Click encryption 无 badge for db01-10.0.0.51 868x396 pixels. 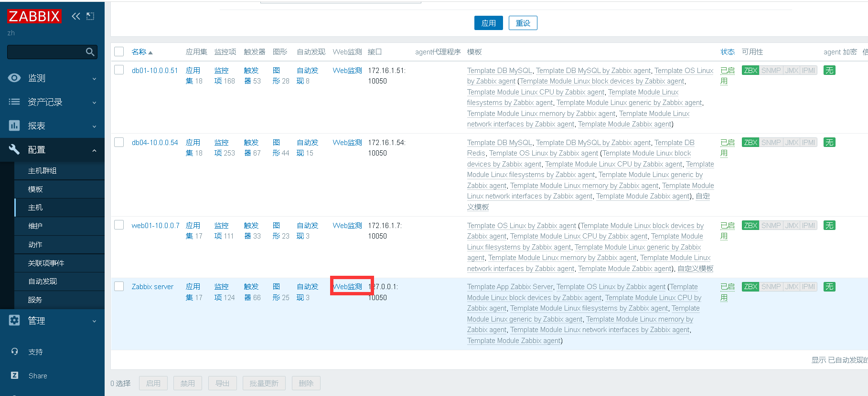(x=829, y=71)
